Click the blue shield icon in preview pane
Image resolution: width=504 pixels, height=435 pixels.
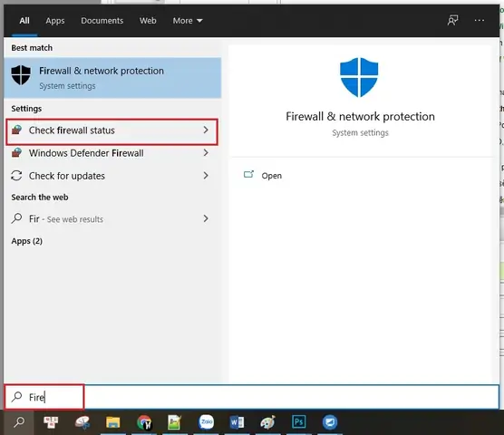coord(359,77)
